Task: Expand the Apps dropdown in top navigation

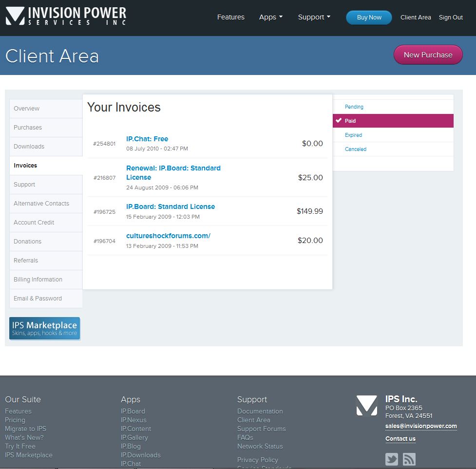Action: (271, 18)
